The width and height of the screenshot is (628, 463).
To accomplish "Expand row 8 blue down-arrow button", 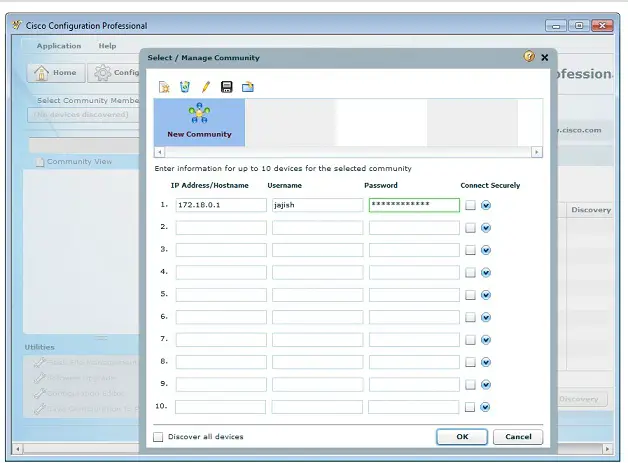I will [486, 362].
